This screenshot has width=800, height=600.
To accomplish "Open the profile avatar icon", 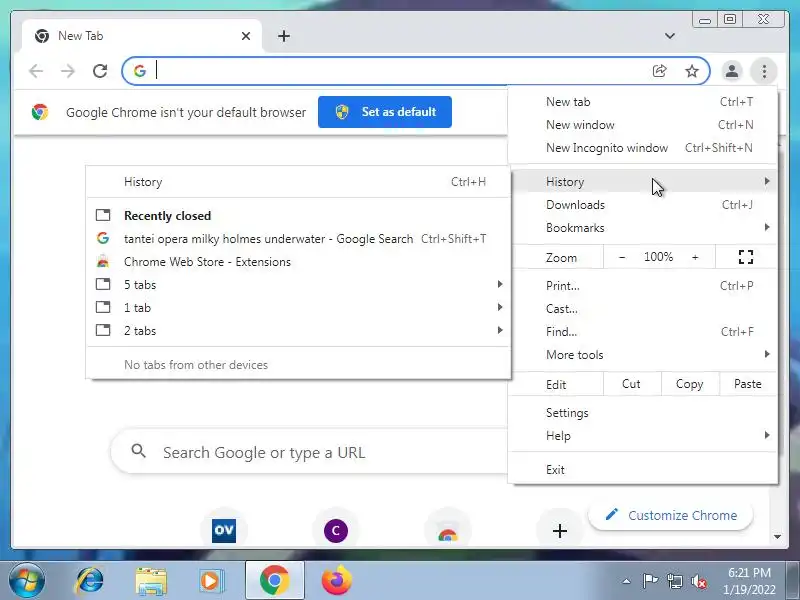I will (x=732, y=71).
